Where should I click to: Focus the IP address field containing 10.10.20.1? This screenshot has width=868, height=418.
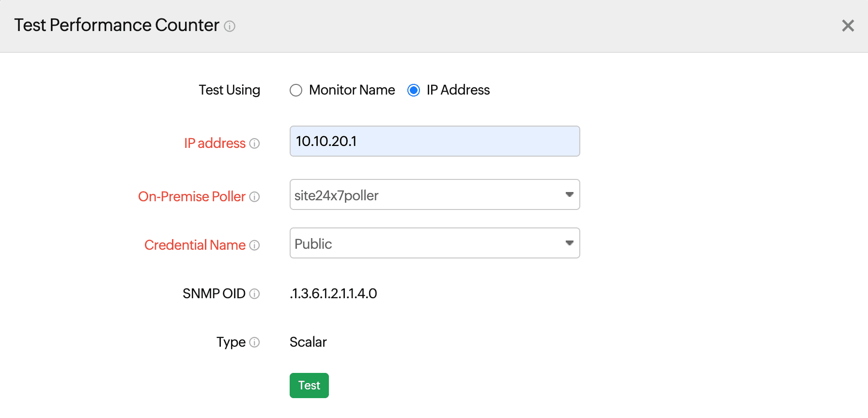[x=434, y=141]
